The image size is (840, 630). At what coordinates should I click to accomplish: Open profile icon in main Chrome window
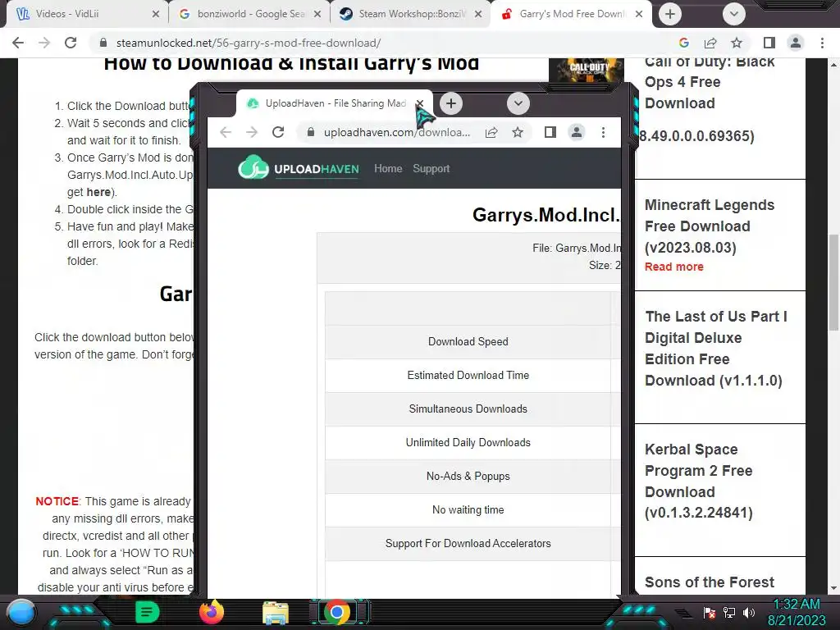[x=796, y=43]
